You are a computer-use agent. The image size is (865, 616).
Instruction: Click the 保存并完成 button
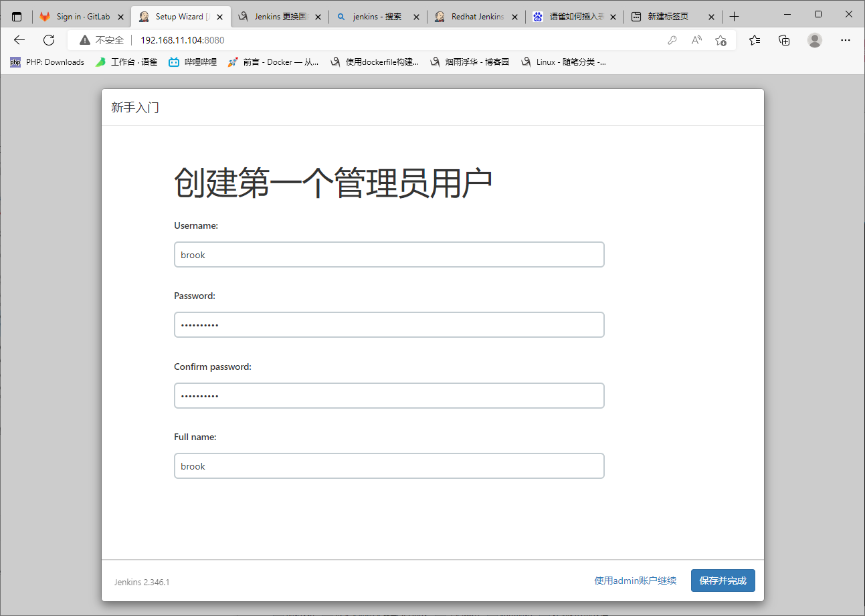tap(723, 581)
